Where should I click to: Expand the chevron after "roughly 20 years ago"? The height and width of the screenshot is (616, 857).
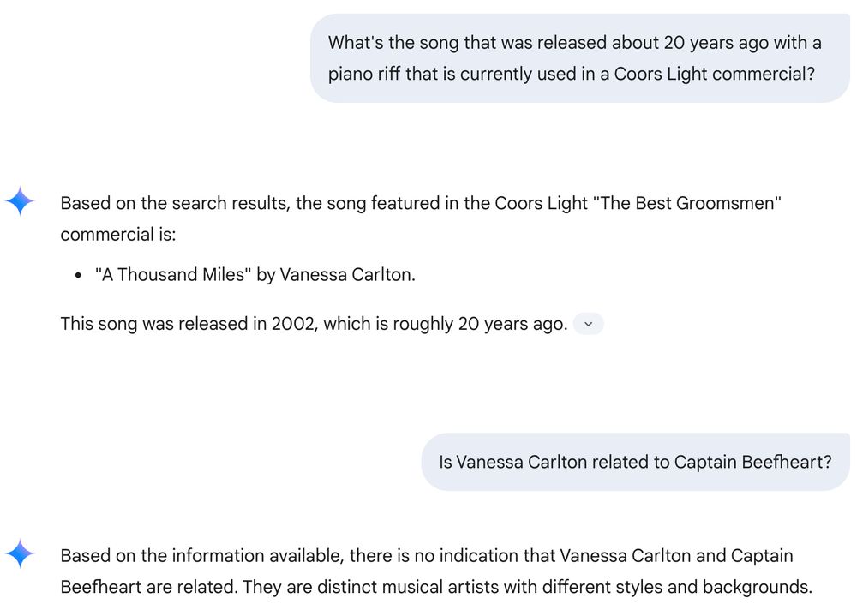coord(588,325)
